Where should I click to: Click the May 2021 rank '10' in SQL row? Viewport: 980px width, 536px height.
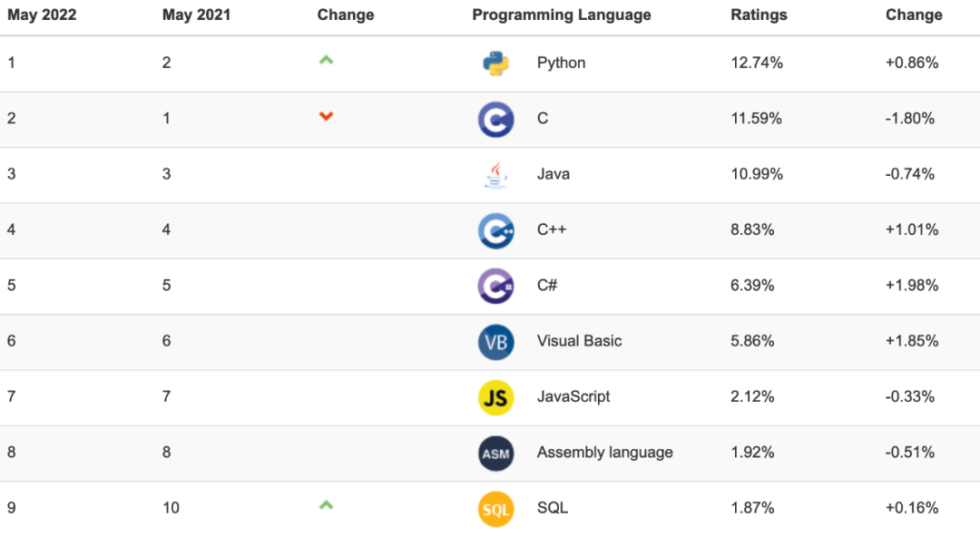pyautogui.click(x=171, y=507)
